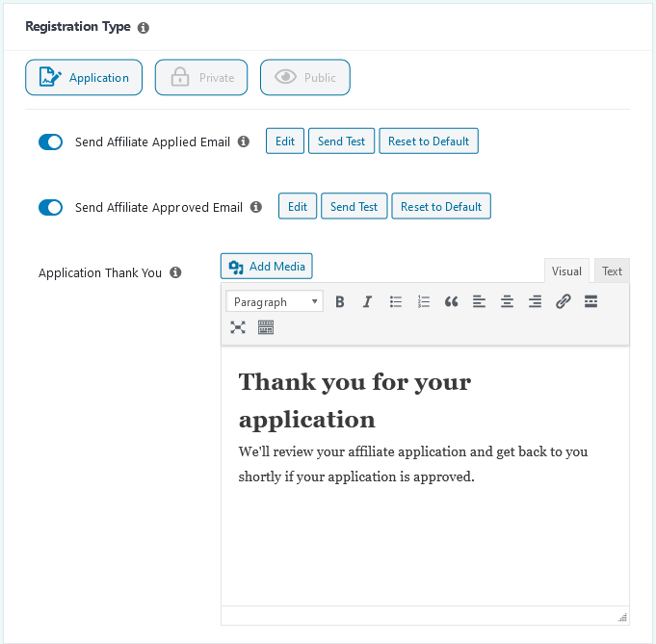Reset Affiliate Approved Email to default
Image resolution: width=656 pixels, height=644 pixels.
click(441, 206)
